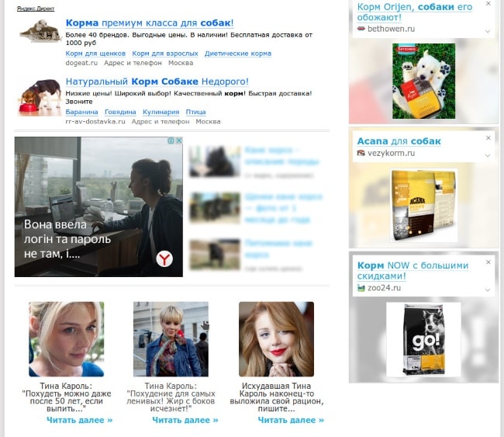Close the Yandex browser banner ad
Screen dimensions: 504x437
pos(179,141)
